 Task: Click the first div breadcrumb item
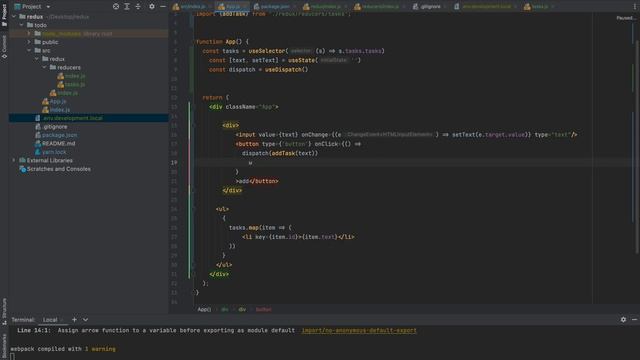(x=225, y=309)
